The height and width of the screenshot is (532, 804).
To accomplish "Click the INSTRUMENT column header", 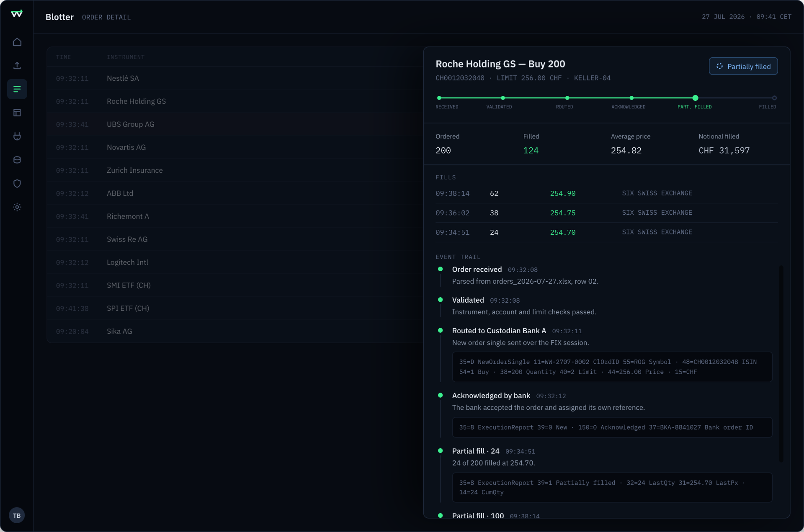I will pyautogui.click(x=126, y=57).
